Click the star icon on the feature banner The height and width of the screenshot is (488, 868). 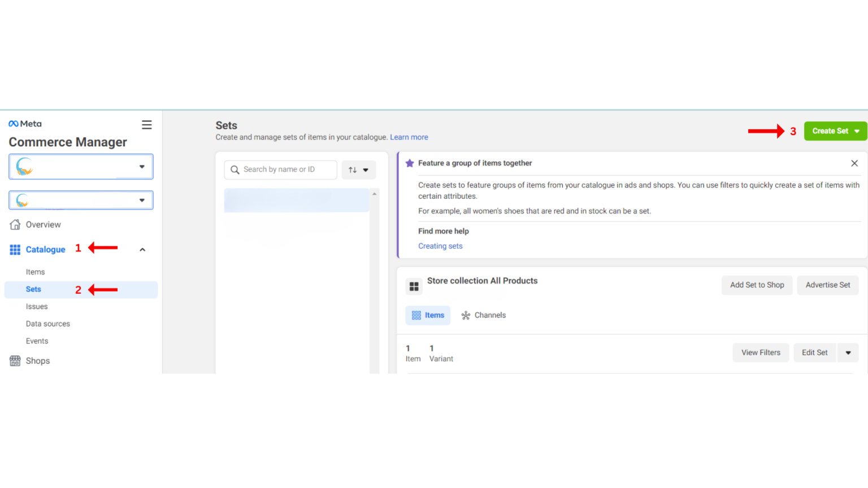coord(409,163)
